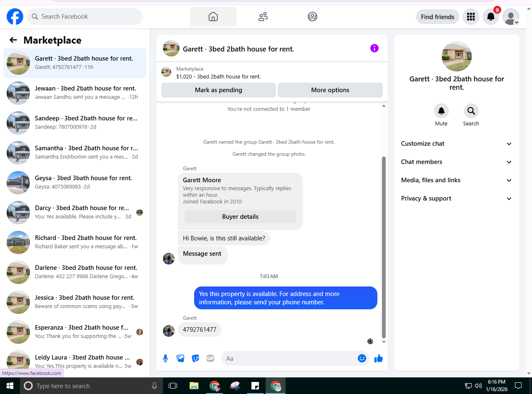Attach a photo using the image icon
The height and width of the screenshot is (394, 532).
click(x=180, y=358)
